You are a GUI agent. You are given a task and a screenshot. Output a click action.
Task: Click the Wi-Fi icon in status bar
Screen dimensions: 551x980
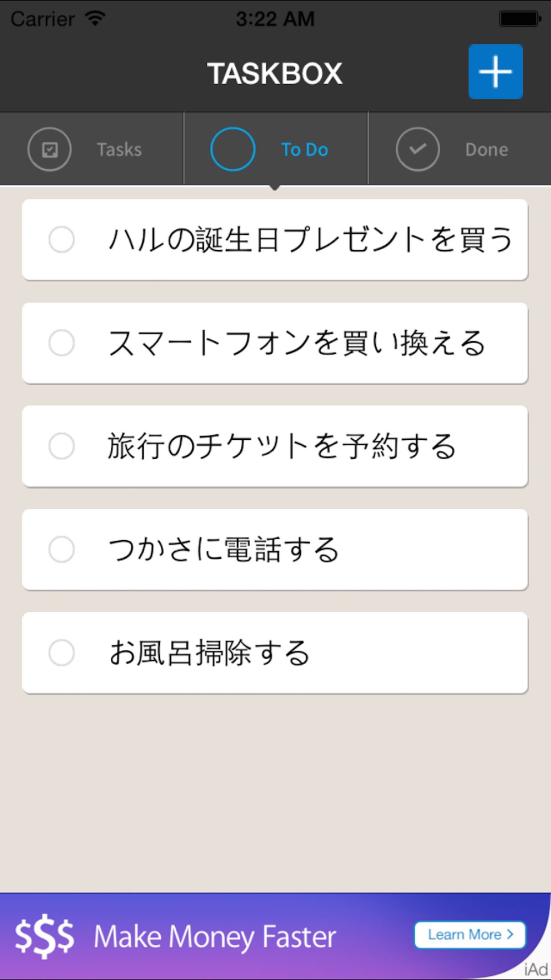95,18
